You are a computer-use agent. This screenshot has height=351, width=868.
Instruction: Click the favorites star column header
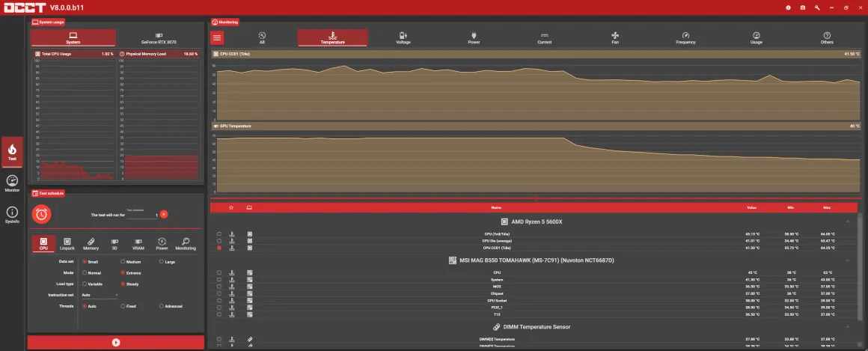coord(231,207)
